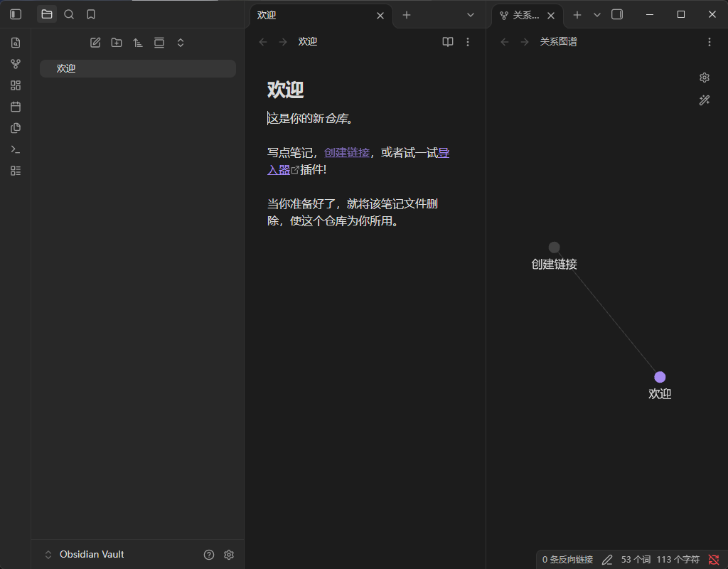The width and height of the screenshot is (728, 569).
Task: Click the 欢迎 note heading
Action: coord(286,90)
